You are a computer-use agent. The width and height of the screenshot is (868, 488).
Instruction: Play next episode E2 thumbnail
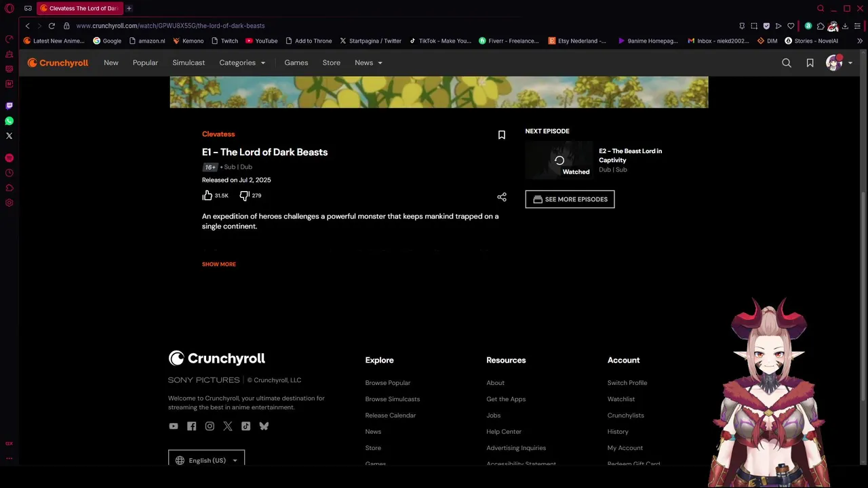(x=559, y=161)
